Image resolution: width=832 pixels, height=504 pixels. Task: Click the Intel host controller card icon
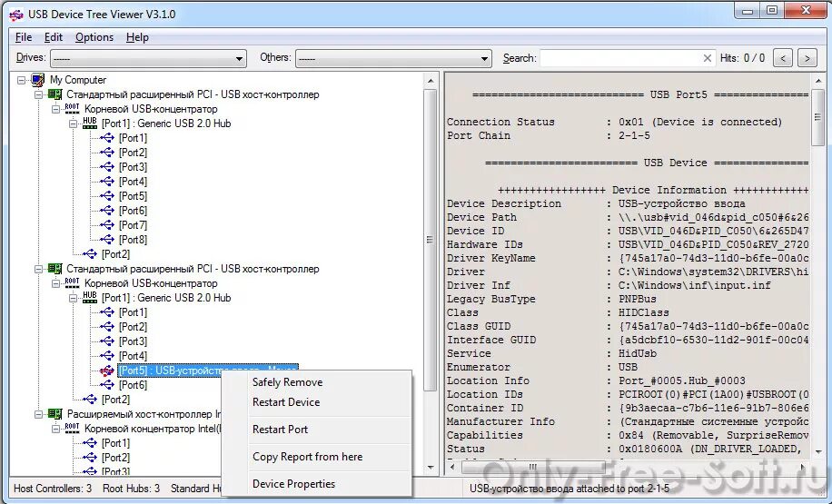(54, 414)
